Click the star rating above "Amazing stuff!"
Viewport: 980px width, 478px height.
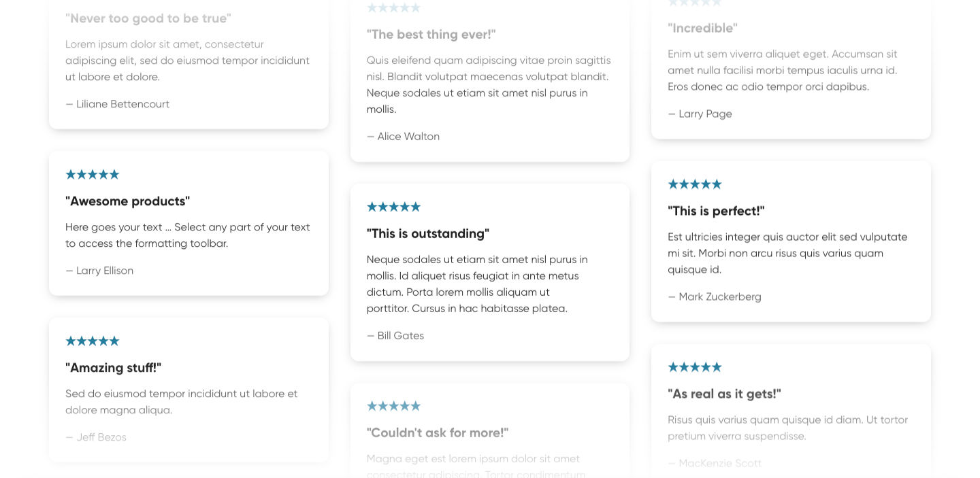[93, 341]
